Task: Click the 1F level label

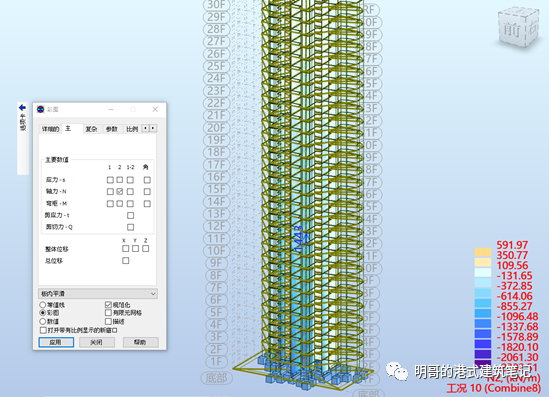Action: 216,362
